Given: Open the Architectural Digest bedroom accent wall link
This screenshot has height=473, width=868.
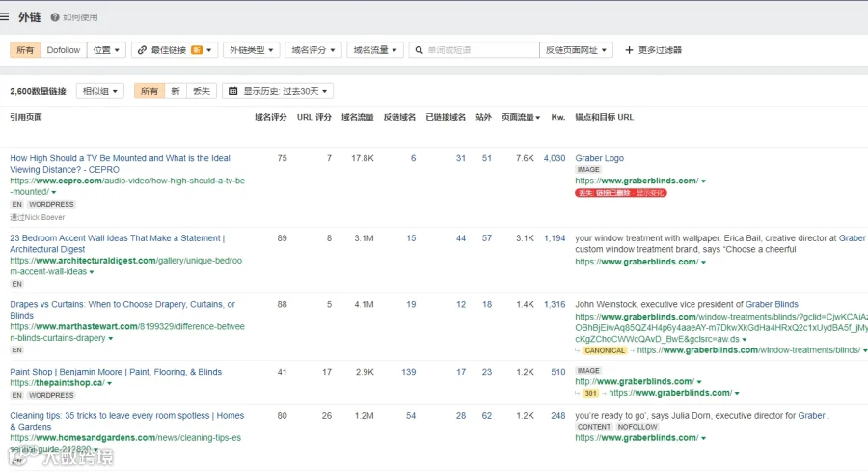Looking at the screenshot, I should (x=118, y=243).
